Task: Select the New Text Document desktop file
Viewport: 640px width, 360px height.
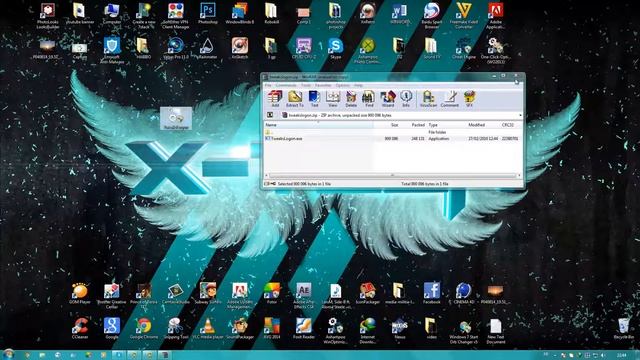Action: click(x=496, y=331)
